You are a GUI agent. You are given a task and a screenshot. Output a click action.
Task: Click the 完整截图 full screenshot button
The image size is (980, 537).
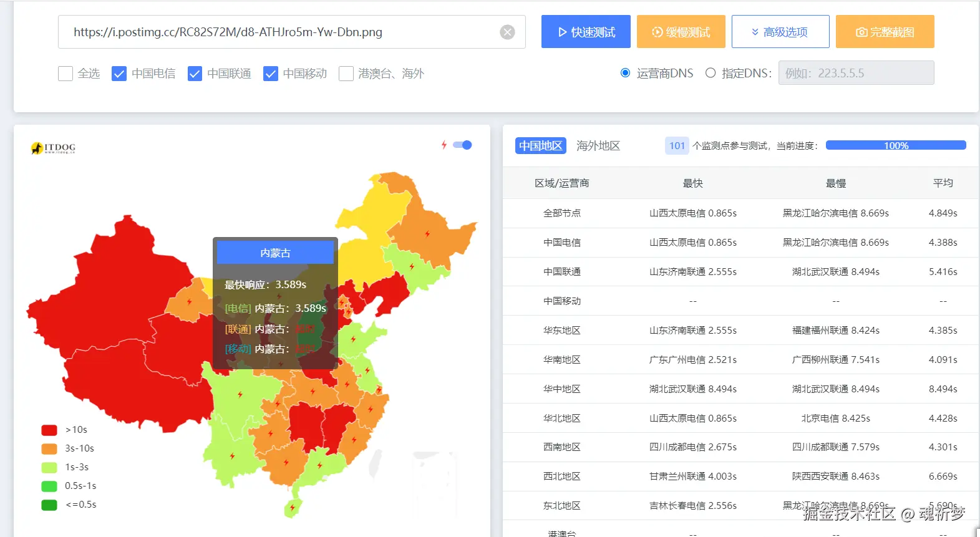(x=885, y=32)
